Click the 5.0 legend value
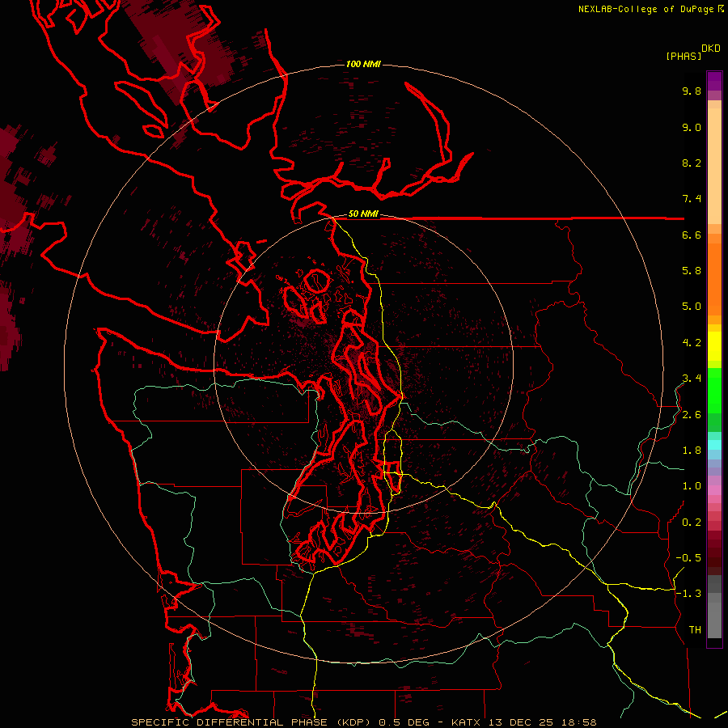 click(692, 307)
